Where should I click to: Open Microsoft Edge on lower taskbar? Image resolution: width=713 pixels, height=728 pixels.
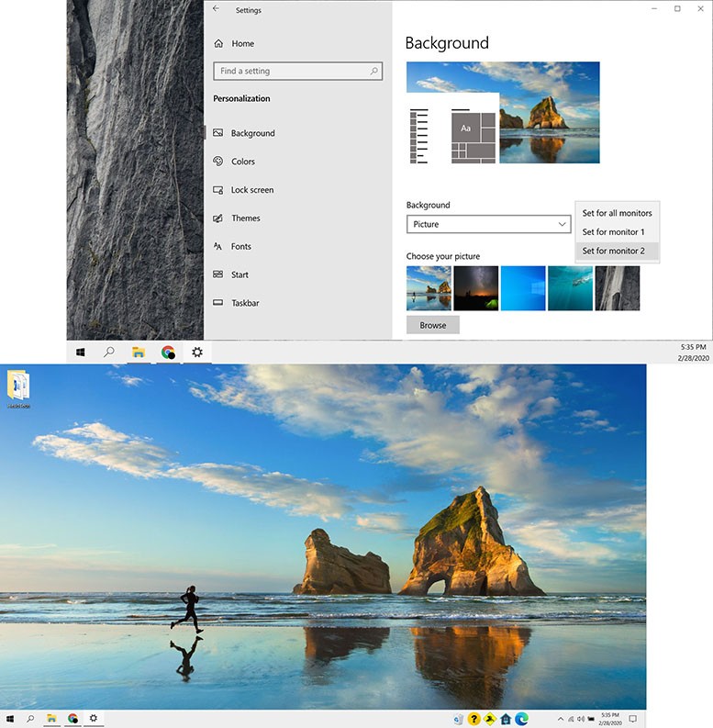tap(521, 719)
